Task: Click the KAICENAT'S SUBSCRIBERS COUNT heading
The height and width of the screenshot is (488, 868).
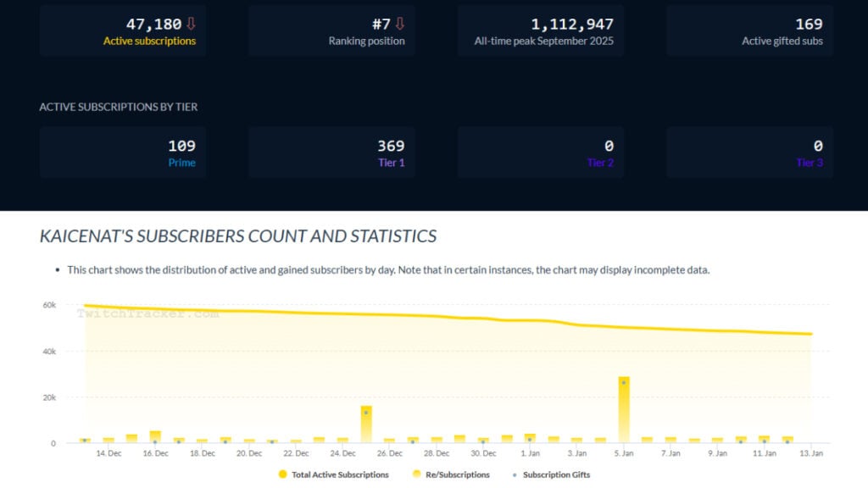Action: point(236,236)
